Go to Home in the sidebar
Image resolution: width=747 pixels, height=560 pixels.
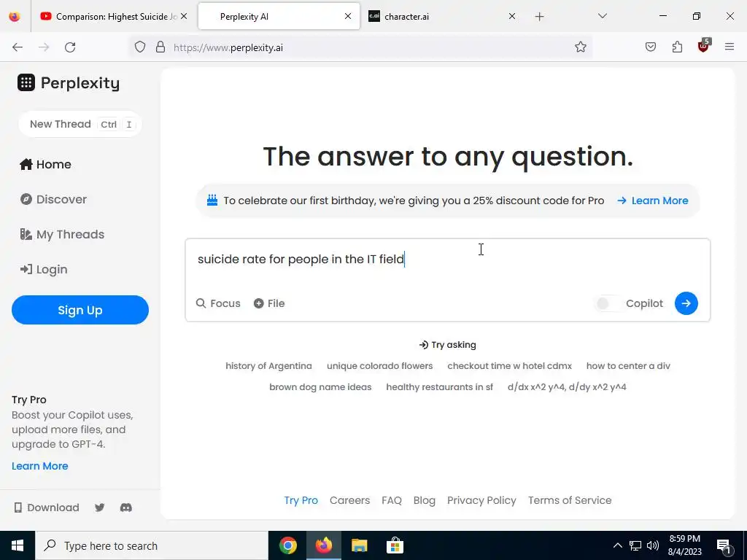46,164
